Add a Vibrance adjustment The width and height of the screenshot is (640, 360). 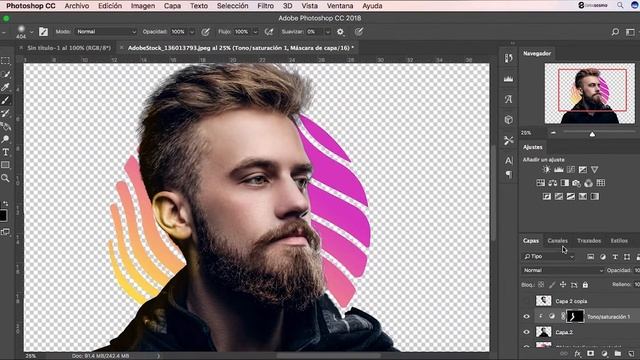[x=595, y=169]
